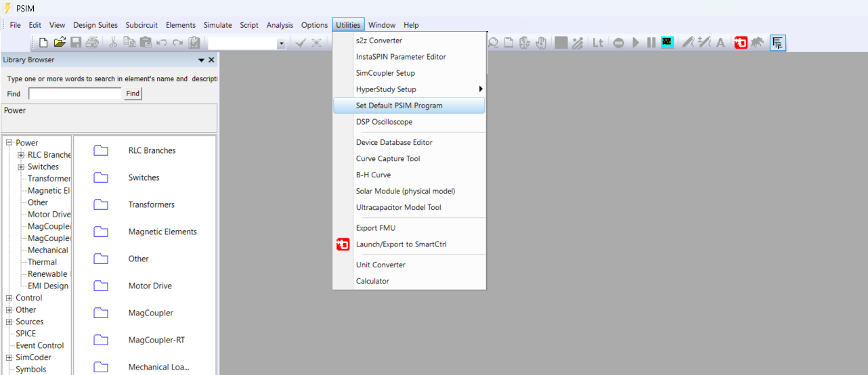Select the SPICE tree item
Viewport: 868px width, 375px height.
(x=26, y=334)
